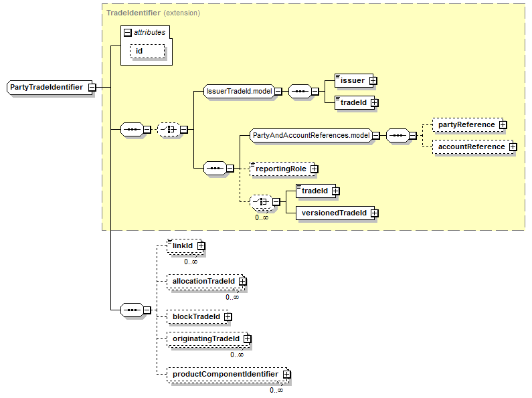The image size is (532, 398).
Task: Click the sequence icon after PartyAndAccountReferences.model
Action: pos(397,136)
